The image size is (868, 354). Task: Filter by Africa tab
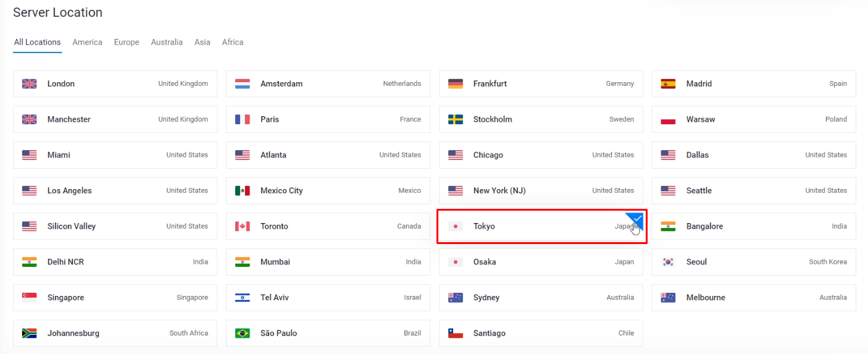click(233, 43)
